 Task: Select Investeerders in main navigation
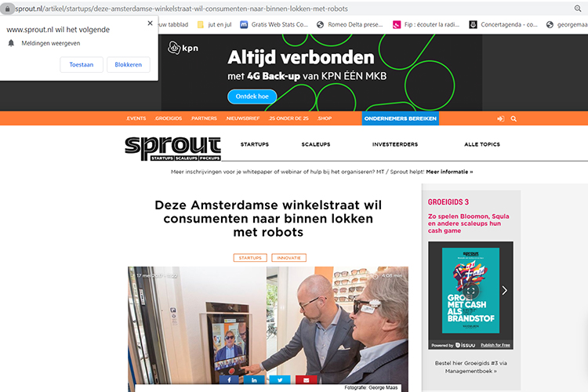[x=395, y=144]
